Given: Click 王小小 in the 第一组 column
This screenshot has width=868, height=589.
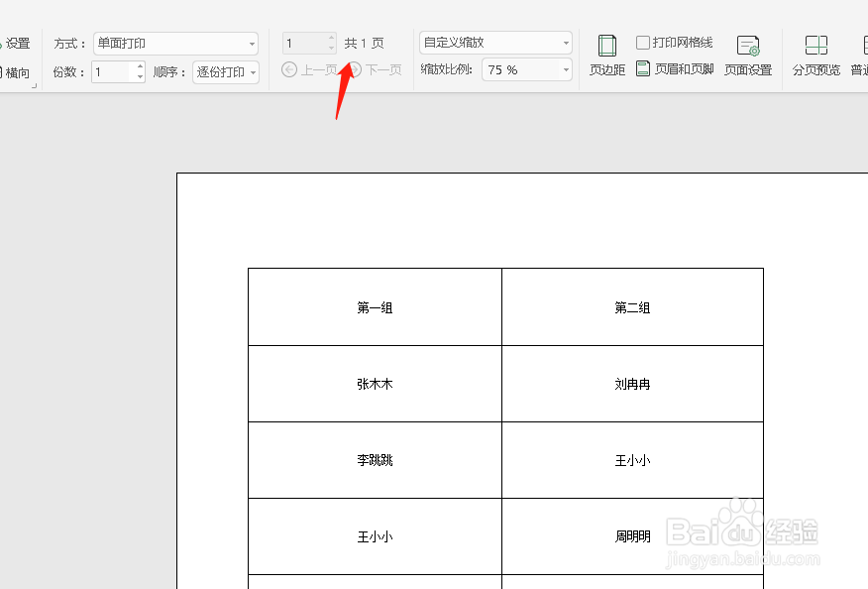Looking at the screenshot, I should coord(375,536).
